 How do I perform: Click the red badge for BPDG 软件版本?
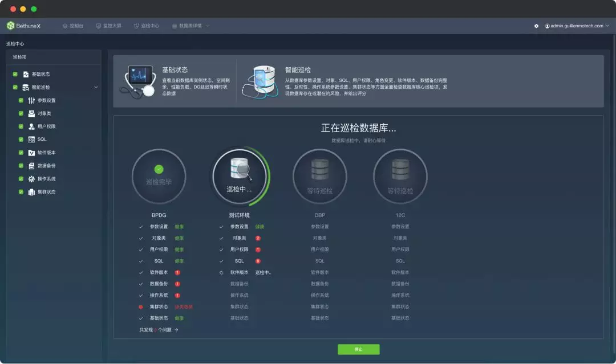click(177, 273)
